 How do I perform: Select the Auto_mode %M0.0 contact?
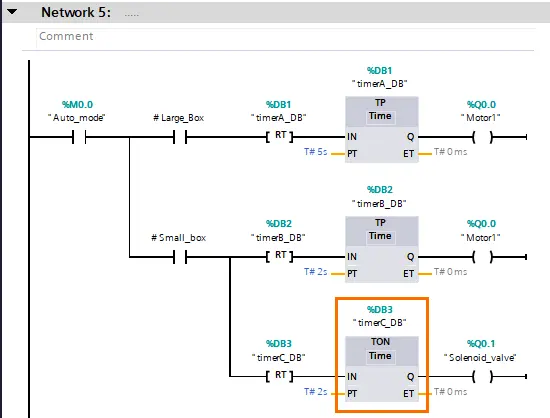[79, 137]
